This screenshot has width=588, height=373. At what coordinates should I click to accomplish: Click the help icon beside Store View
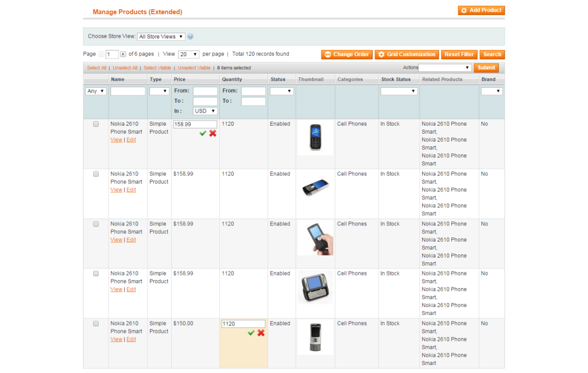(191, 37)
